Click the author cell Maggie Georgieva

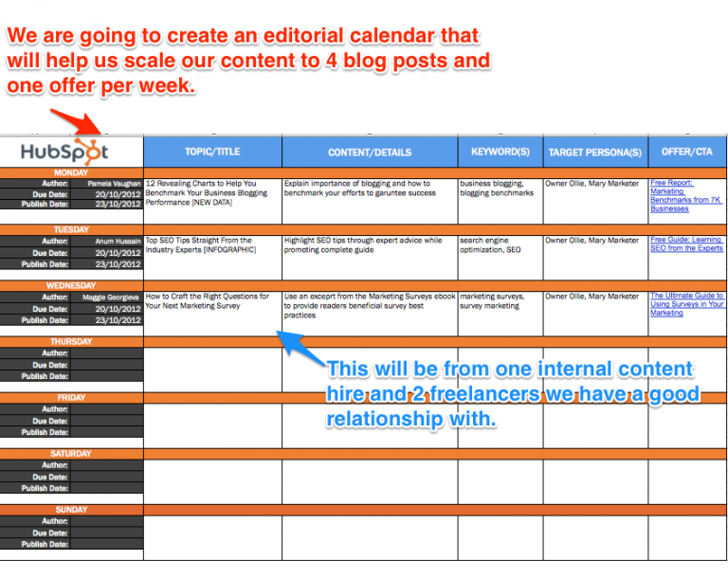click(107, 298)
